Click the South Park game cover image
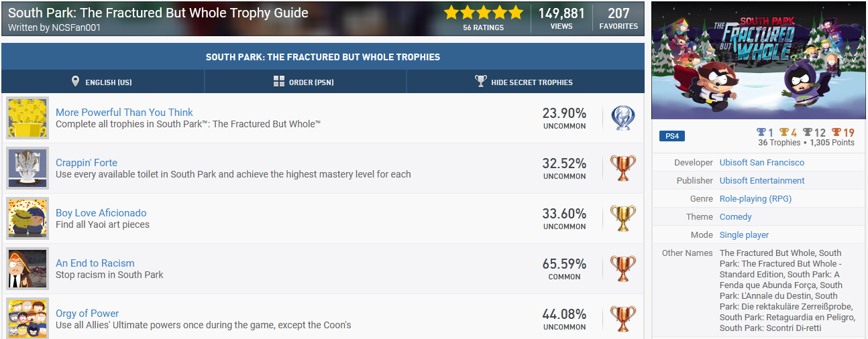This screenshot has width=868, height=339. (x=759, y=61)
